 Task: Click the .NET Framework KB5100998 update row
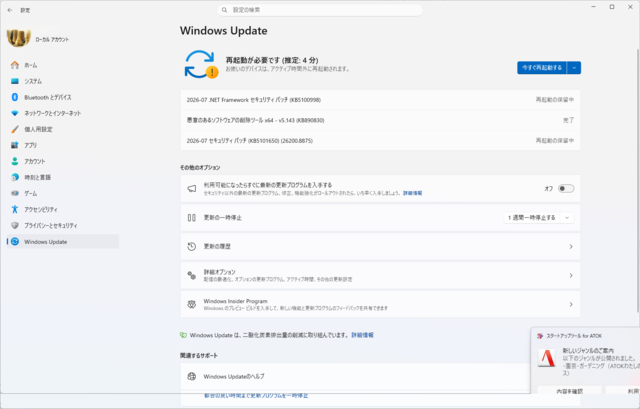pos(380,100)
